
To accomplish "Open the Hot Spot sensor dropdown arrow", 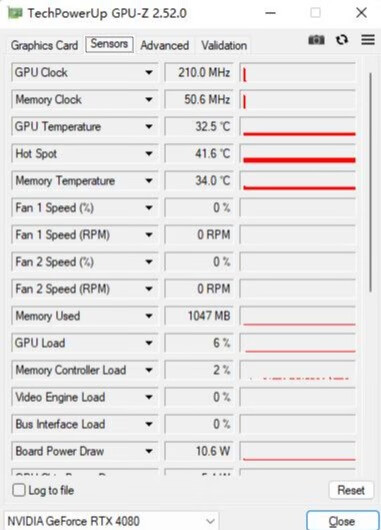I will (149, 153).
